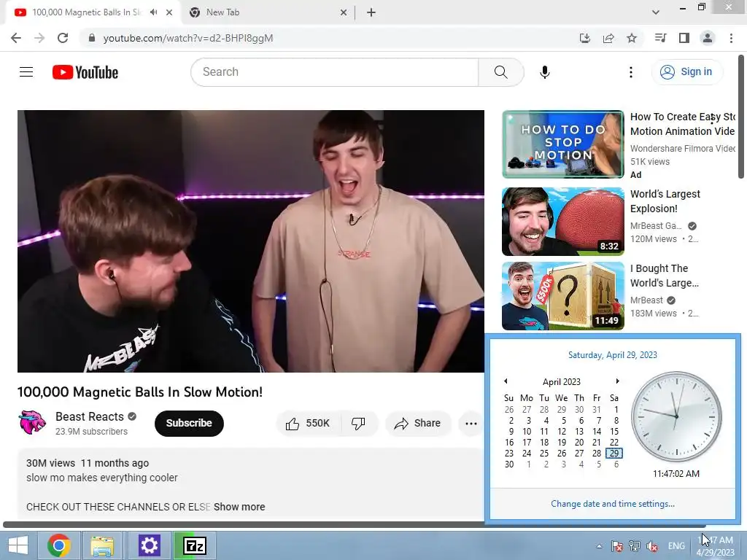The height and width of the screenshot is (560, 747).
Task: Open 7-Zip from the taskbar
Action: coord(194,545)
